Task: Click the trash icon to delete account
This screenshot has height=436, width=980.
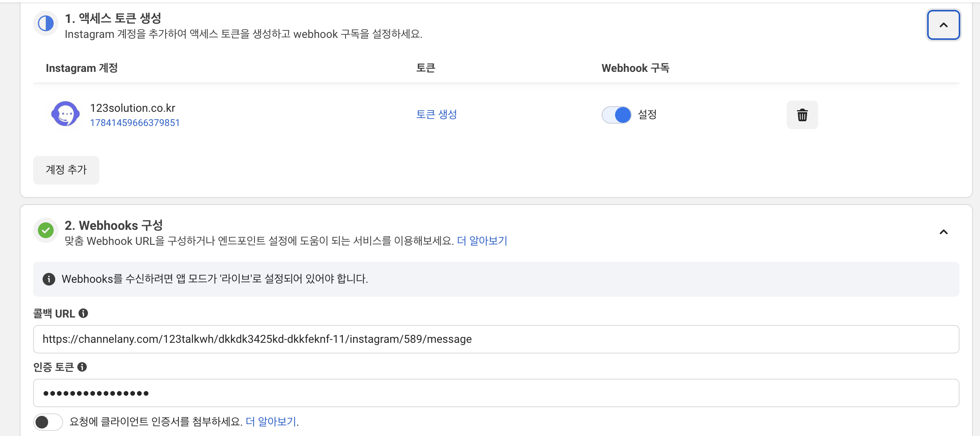Action: click(802, 115)
